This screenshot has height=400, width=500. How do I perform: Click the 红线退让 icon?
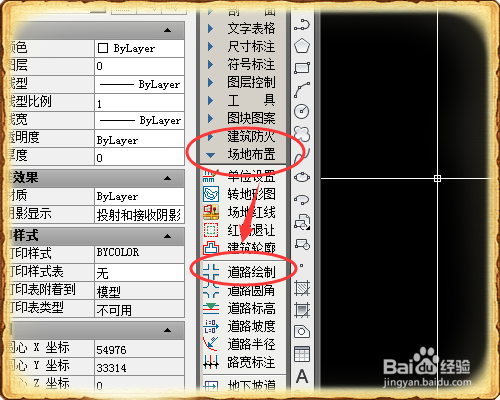click(x=211, y=230)
